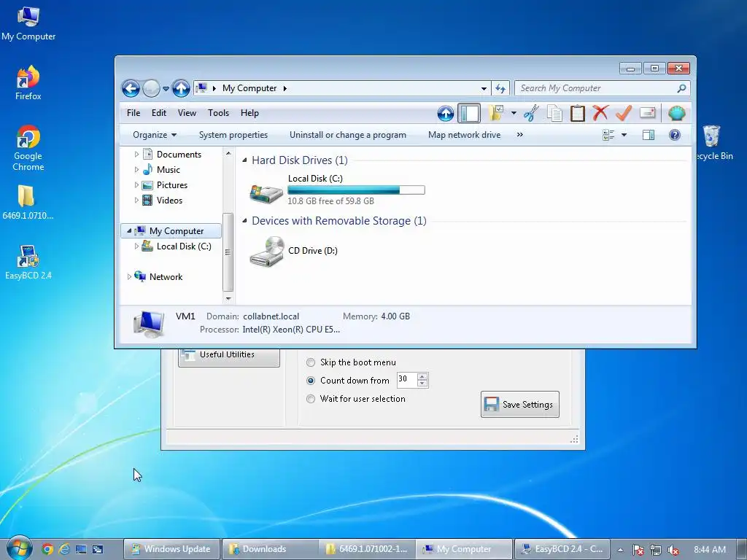The image size is (747, 560).
Task: Click the envelope Email icon in toolbar
Action: tap(648, 113)
